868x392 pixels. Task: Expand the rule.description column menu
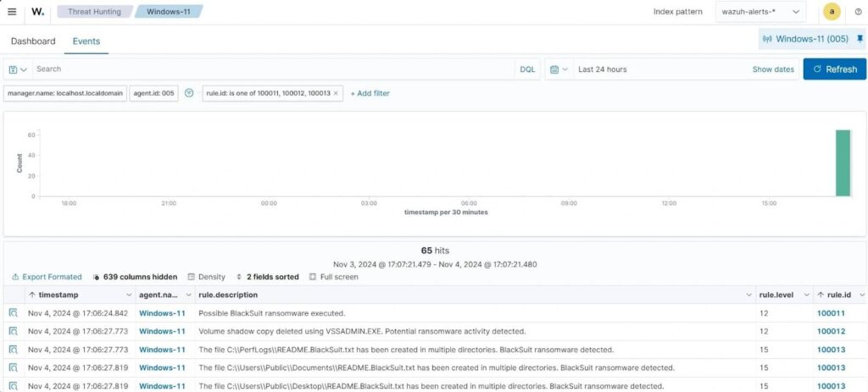(749, 295)
